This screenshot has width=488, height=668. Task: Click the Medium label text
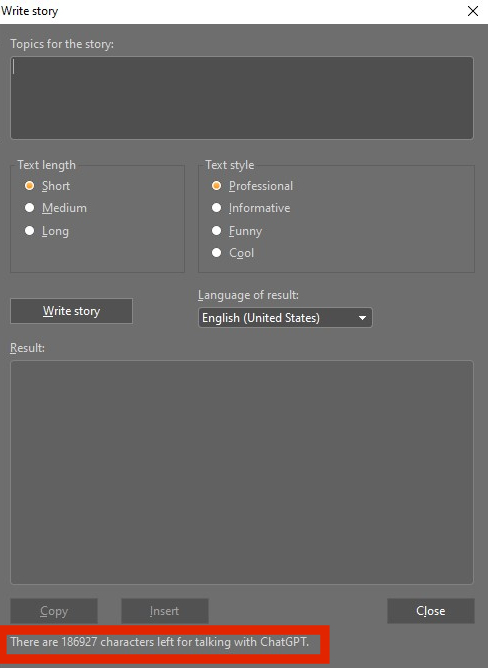pyautogui.click(x=64, y=208)
